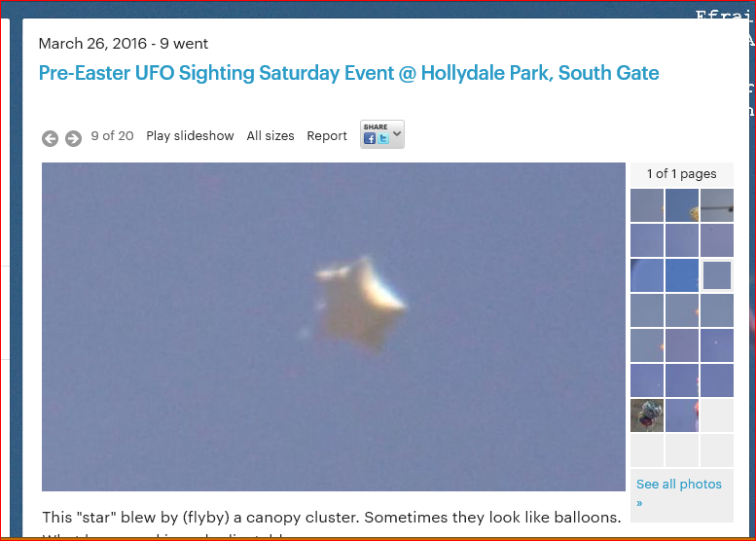The height and width of the screenshot is (541, 756).
Task: Open All sizes link
Action: (x=270, y=136)
